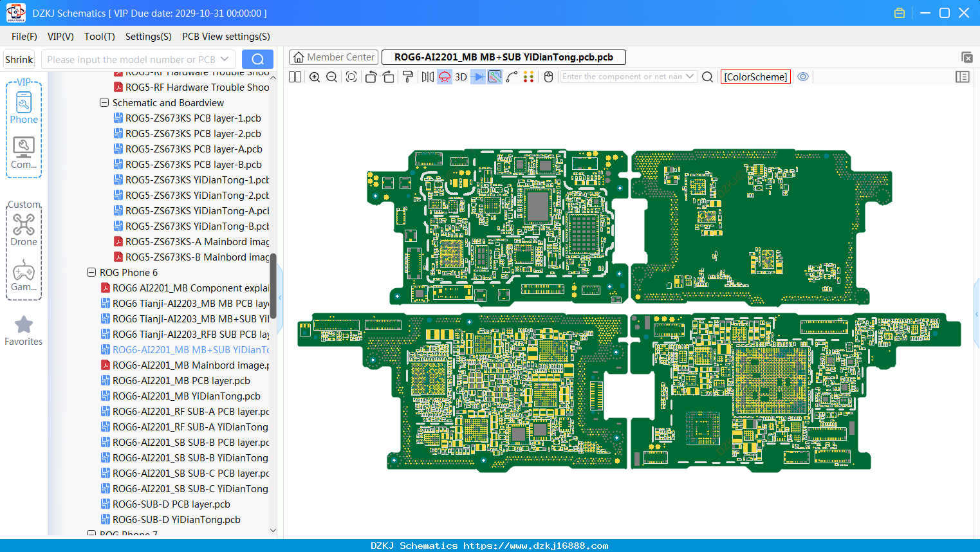Go to Member Center tab
This screenshot has height=552, width=980.
(334, 57)
